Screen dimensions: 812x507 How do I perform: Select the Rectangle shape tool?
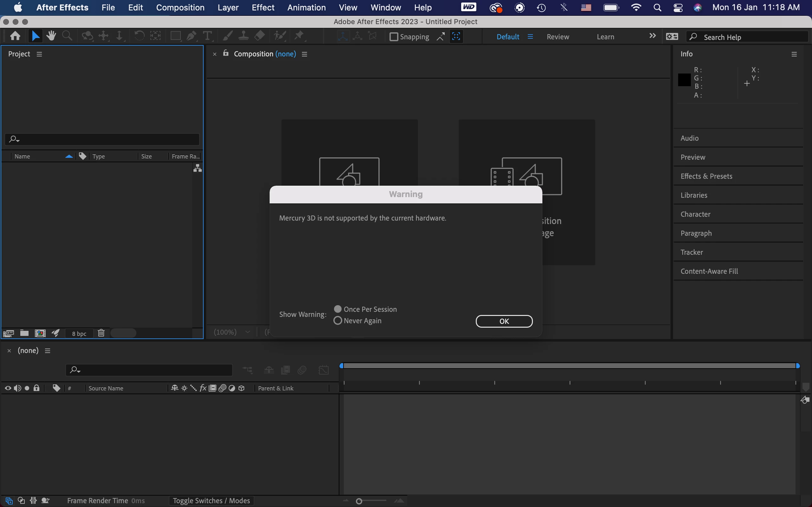tap(175, 36)
